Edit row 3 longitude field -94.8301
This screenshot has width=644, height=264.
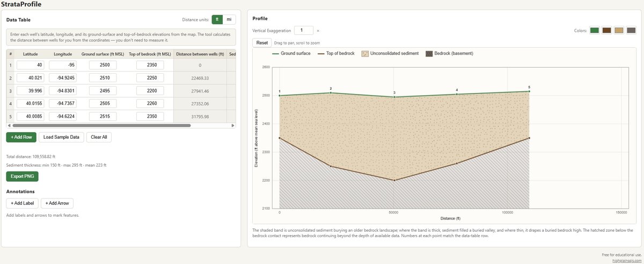[x=63, y=91]
